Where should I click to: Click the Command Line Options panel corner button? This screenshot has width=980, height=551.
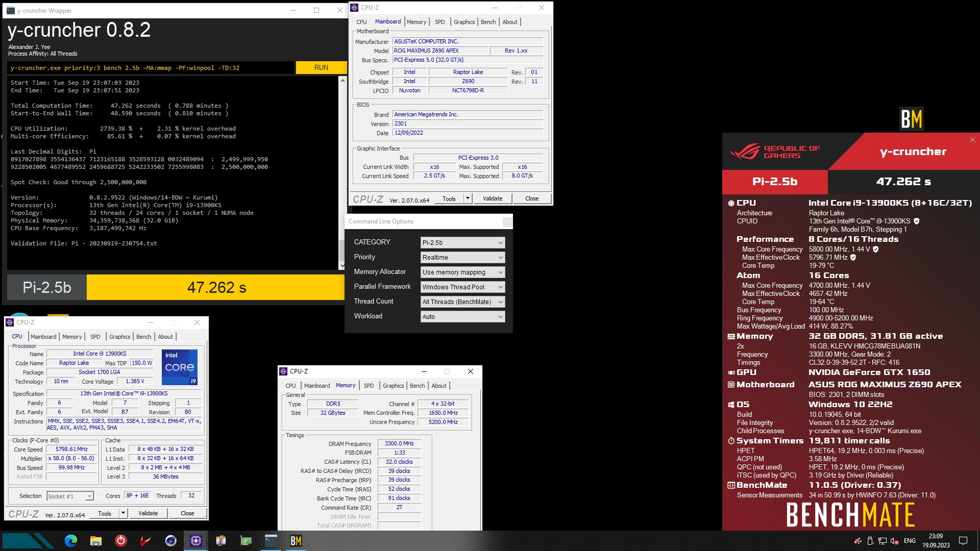tap(507, 221)
